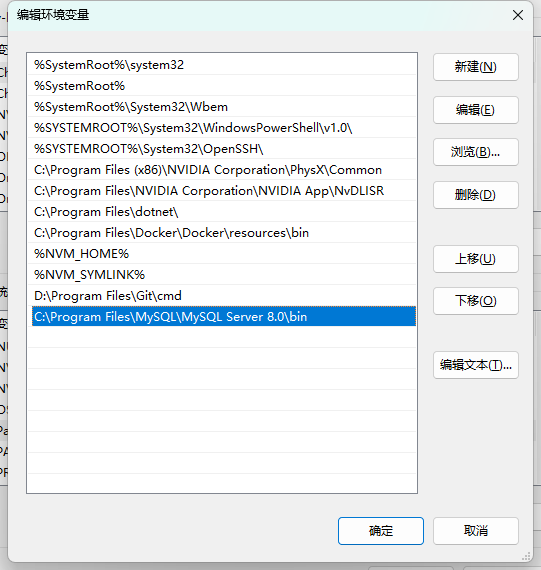Move the selected entry up with 上移(U)
Screen dimensions: 541x570
point(476,259)
